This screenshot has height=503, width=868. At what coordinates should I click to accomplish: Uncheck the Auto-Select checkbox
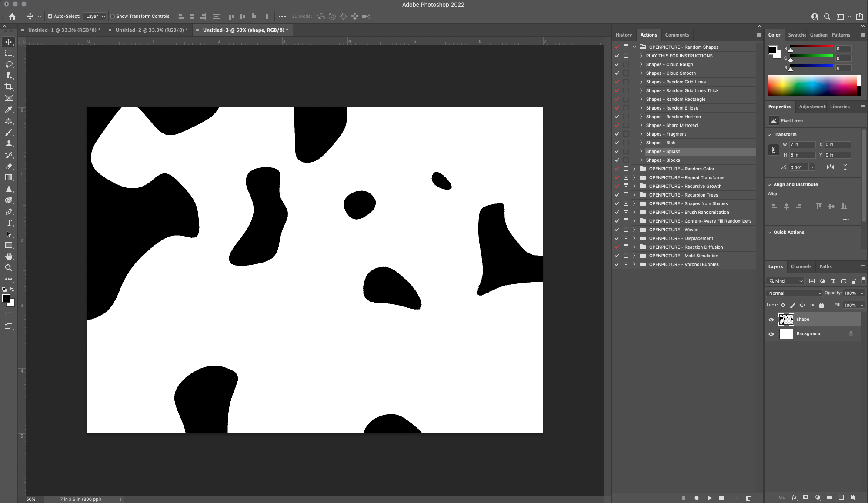50,17
